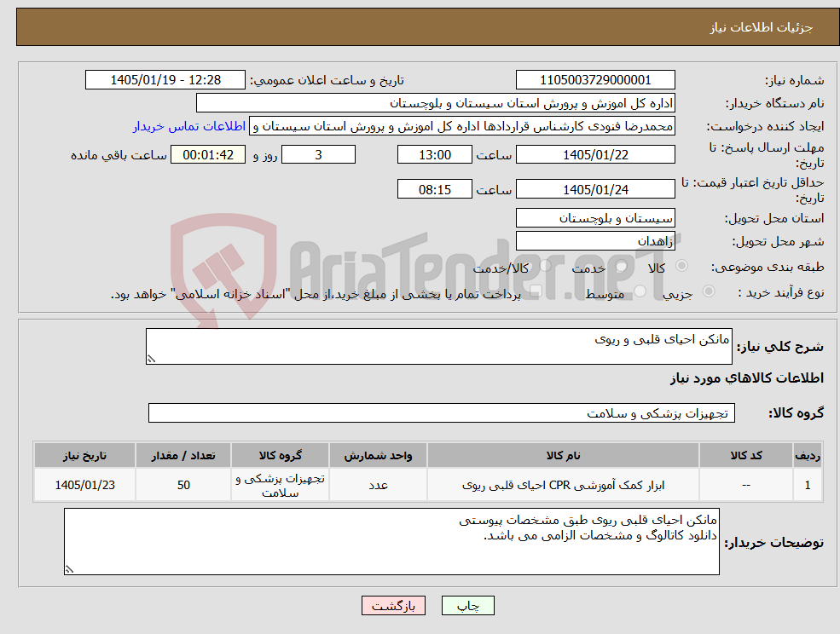840x634 pixels.
Task: Click the گروه کالا field
Action: tap(442, 412)
